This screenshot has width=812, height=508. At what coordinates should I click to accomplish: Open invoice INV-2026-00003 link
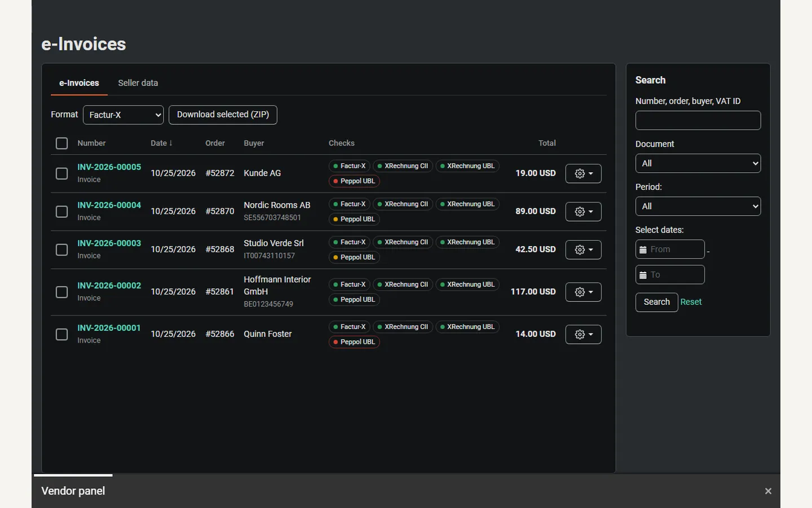(x=109, y=243)
